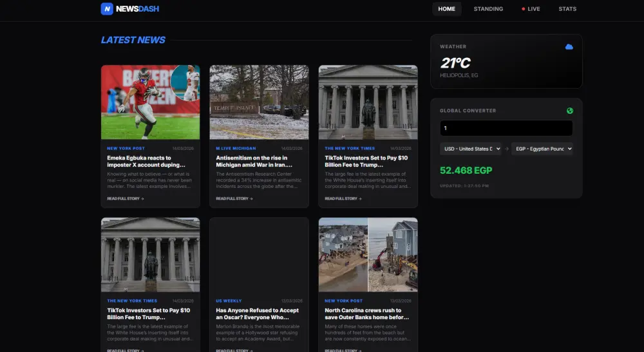Image resolution: width=644 pixels, height=352 pixels.
Task: Click the 'GLOBAL CONVERTER' widget title
Action: (x=468, y=111)
